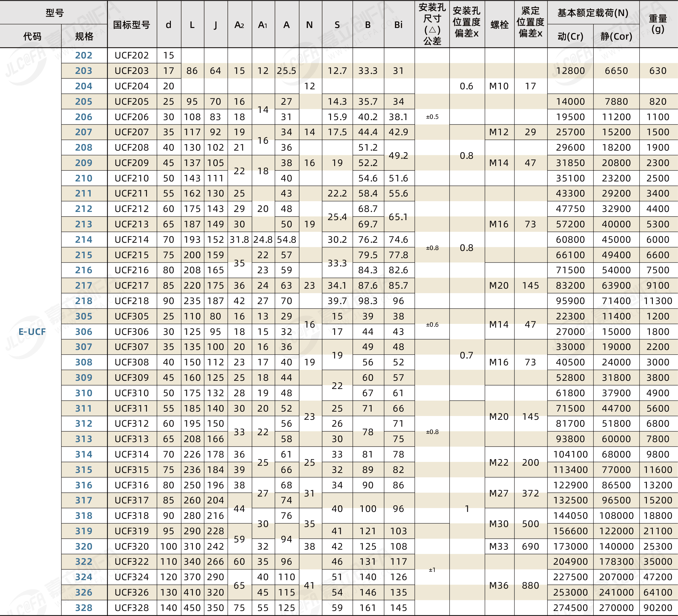Click blue spec code 205
The height and width of the screenshot is (616, 678).
[x=84, y=102]
